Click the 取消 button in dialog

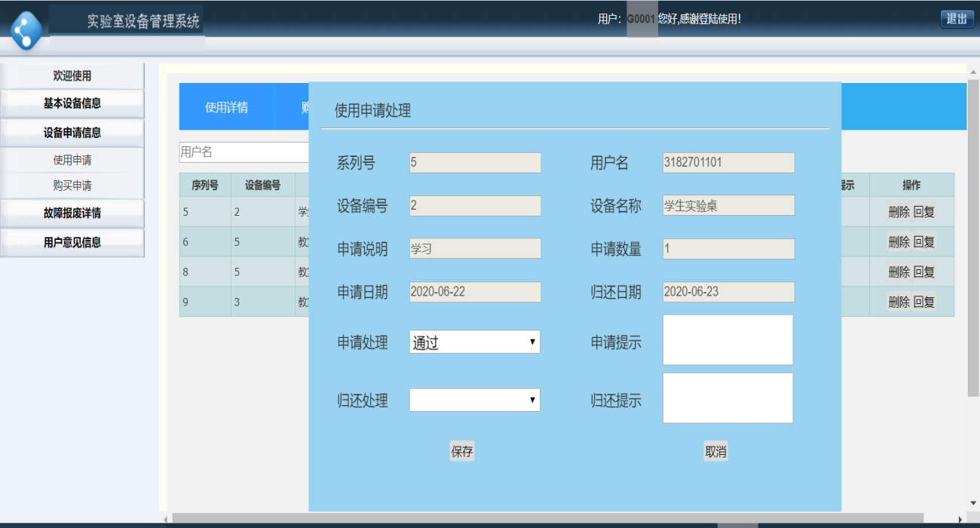pos(716,452)
